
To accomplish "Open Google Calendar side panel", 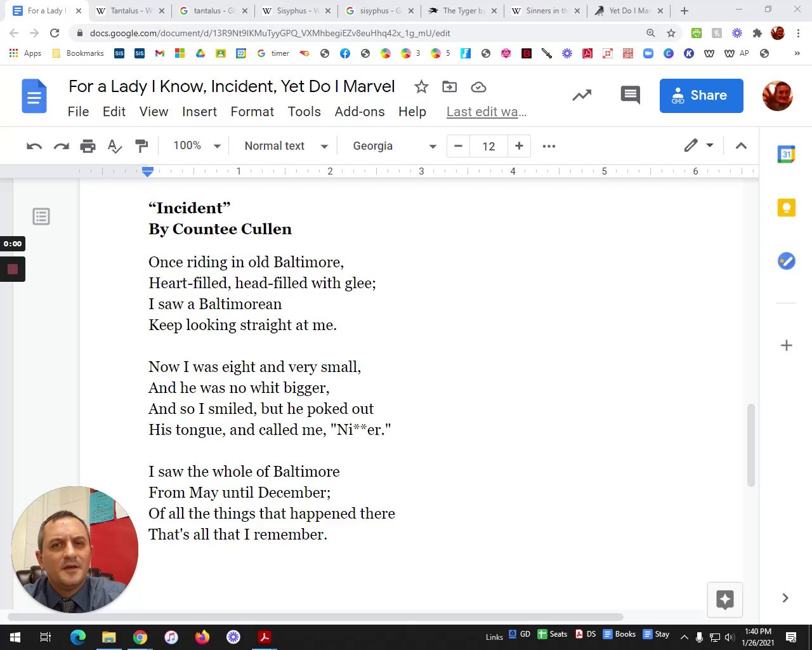I will click(x=787, y=154).
